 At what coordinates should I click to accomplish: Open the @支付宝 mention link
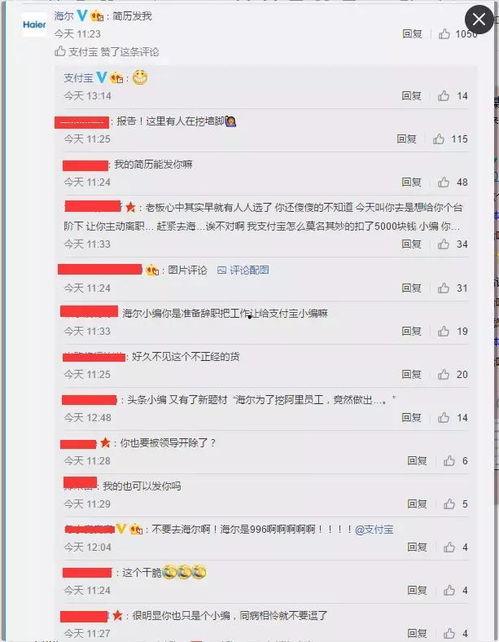coord(374,529)
